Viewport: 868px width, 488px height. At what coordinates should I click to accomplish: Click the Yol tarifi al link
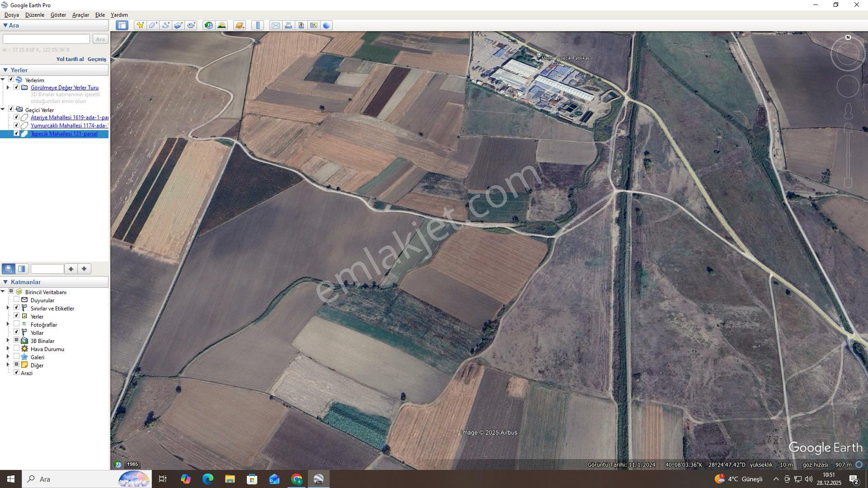click(x=70, y=59)
